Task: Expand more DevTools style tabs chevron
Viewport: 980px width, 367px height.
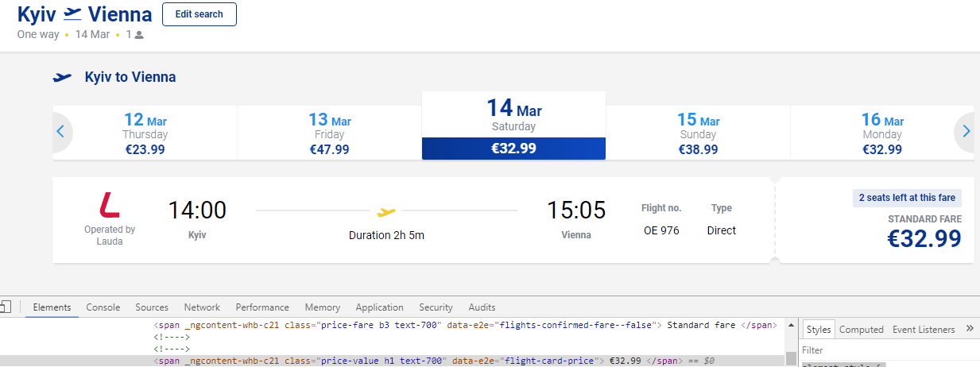Action: 970,329
